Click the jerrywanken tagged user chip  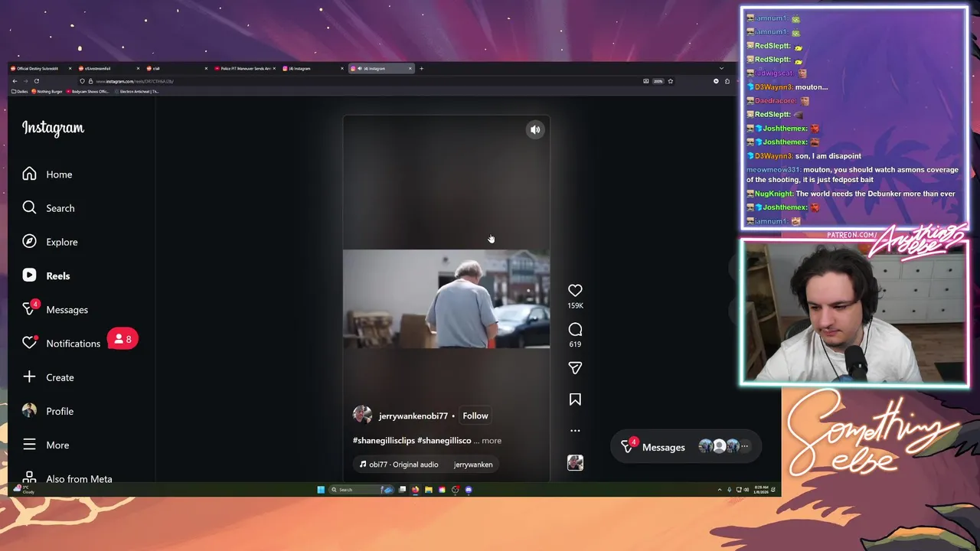pos(473,465)
